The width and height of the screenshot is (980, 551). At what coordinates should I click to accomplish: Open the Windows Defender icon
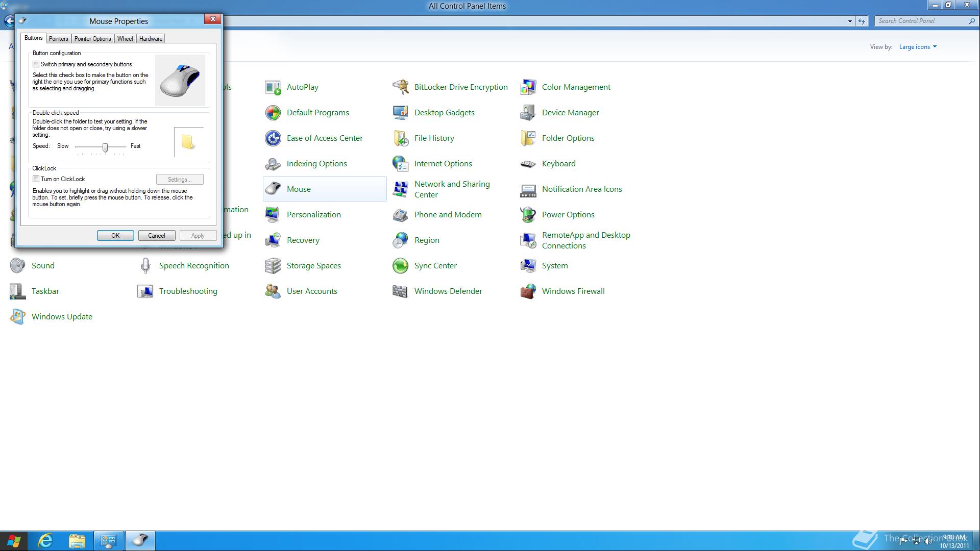401,291
